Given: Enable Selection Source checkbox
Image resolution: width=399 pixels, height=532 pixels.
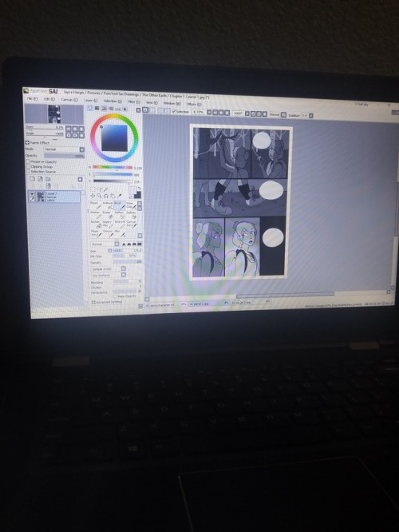Looking at the screenshot, I should 29,171.
